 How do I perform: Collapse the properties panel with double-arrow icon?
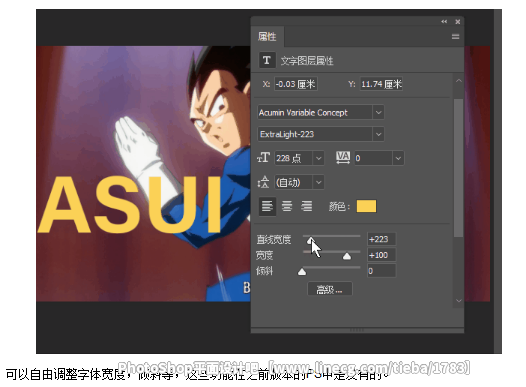click(x=444, y=22)
